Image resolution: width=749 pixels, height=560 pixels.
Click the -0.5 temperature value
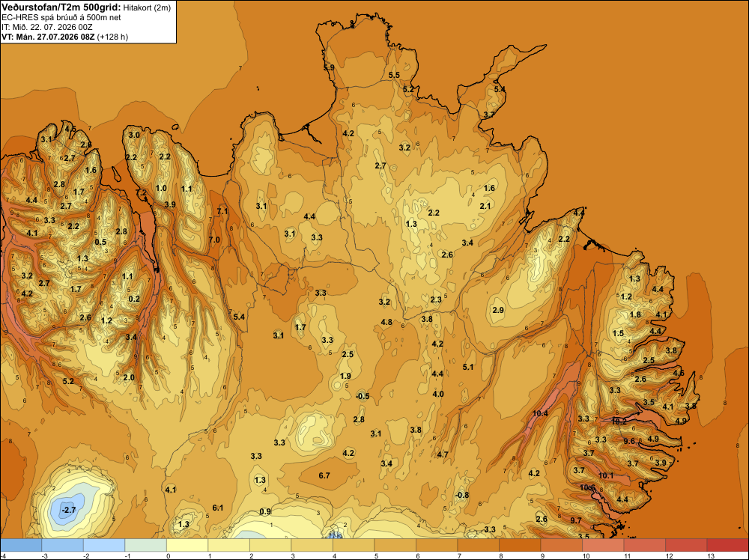pos(363,396)
